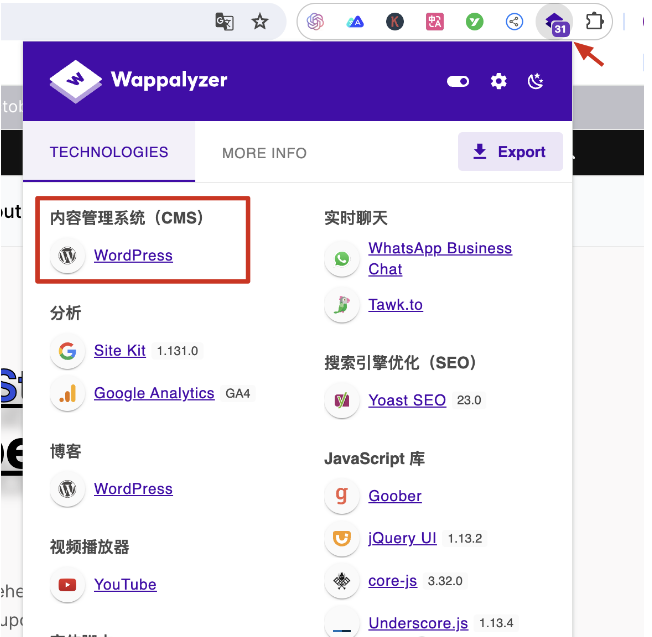Toggle the Wappalyzer enable switch
The width and height of the screenshot is (652, 637).
coord(458,81)
